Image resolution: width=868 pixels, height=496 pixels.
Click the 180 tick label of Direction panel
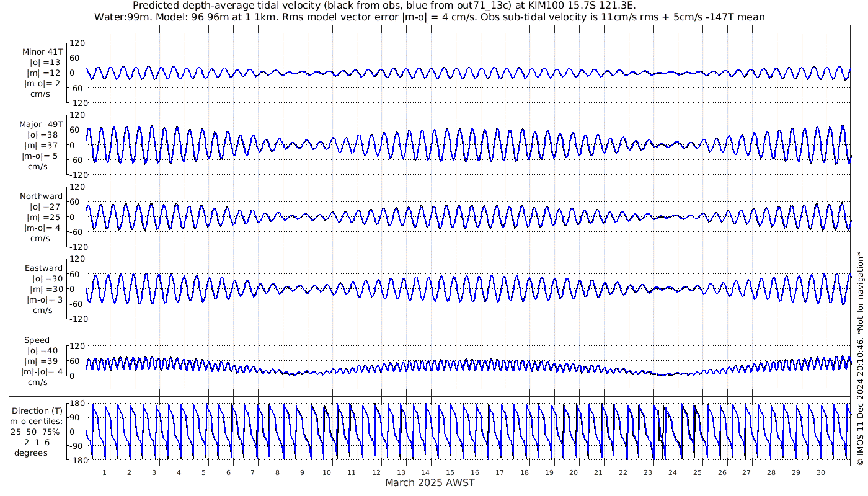pos(77,404)
